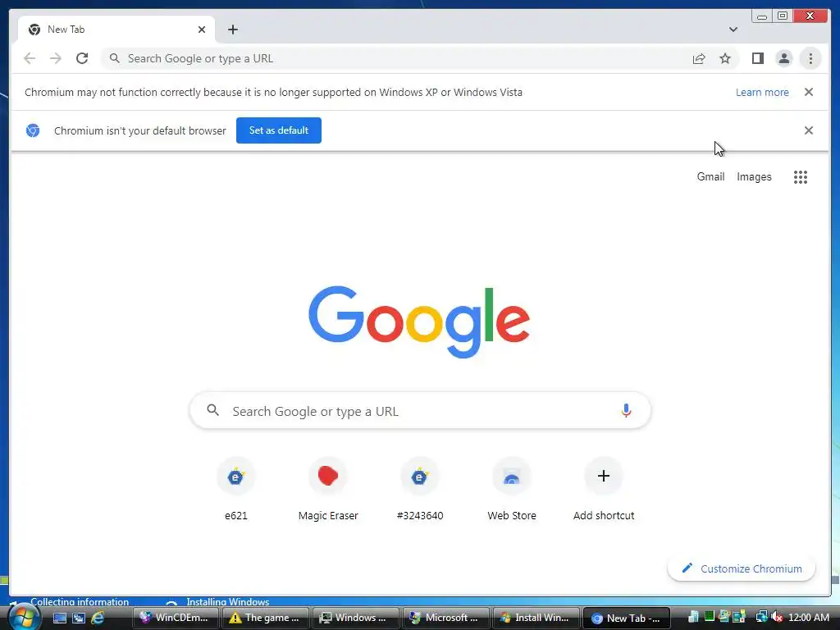The image size is (840, 630).
Task: Click the browser Back arrow
Action: [x=30, y=58]
